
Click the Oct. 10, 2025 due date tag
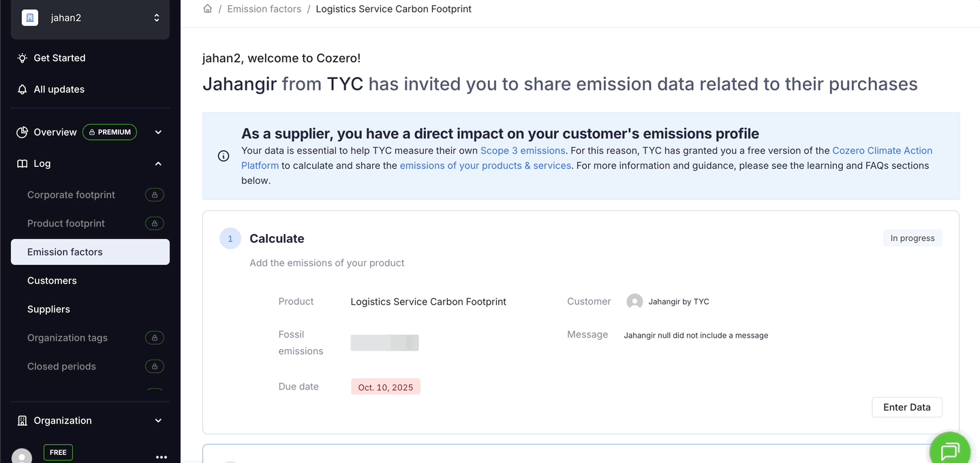(386, 387)
